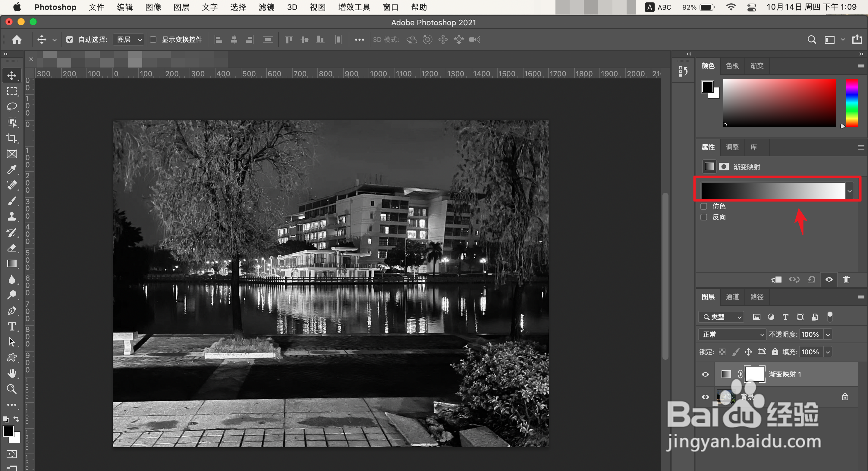The image size is (868, 471).
Task: Select the Frame tool
Action: tap(12, 154)
